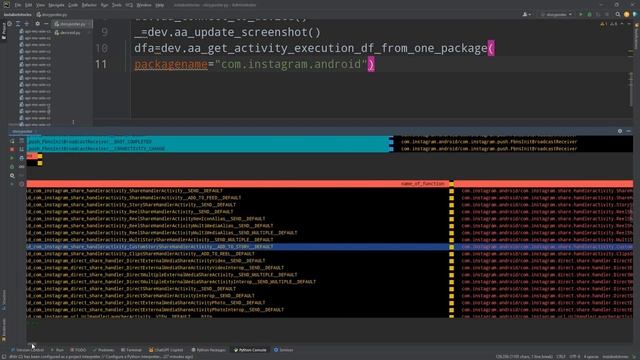The width and height of the screenshot is (640, 360).
Task: Click the red stop console icon
Action: tap(12, 149)
